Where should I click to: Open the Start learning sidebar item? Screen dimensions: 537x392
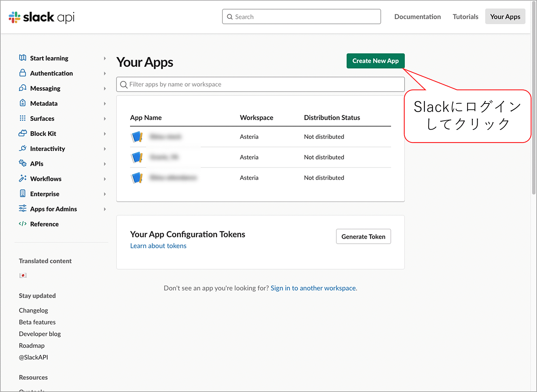49,58
